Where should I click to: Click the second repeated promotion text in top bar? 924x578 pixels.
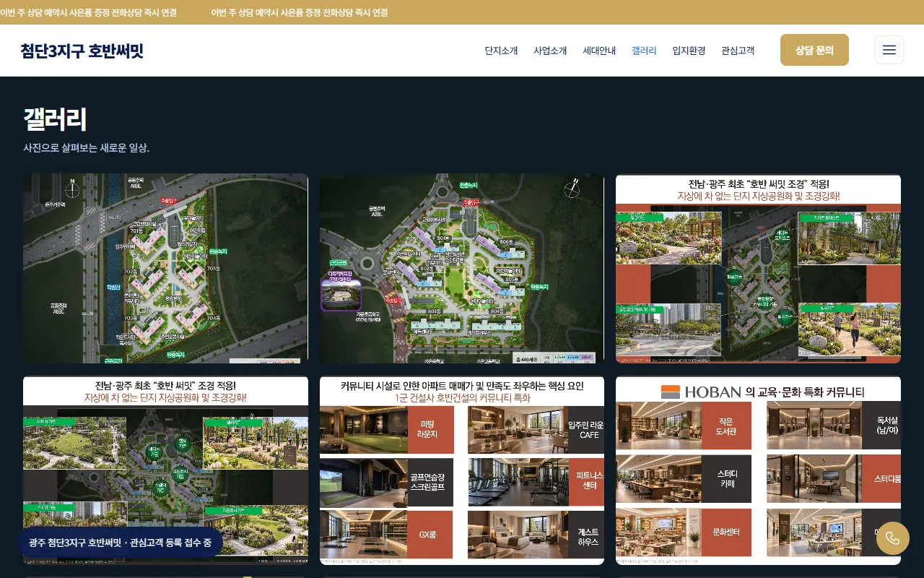click(x=300, y=12)
